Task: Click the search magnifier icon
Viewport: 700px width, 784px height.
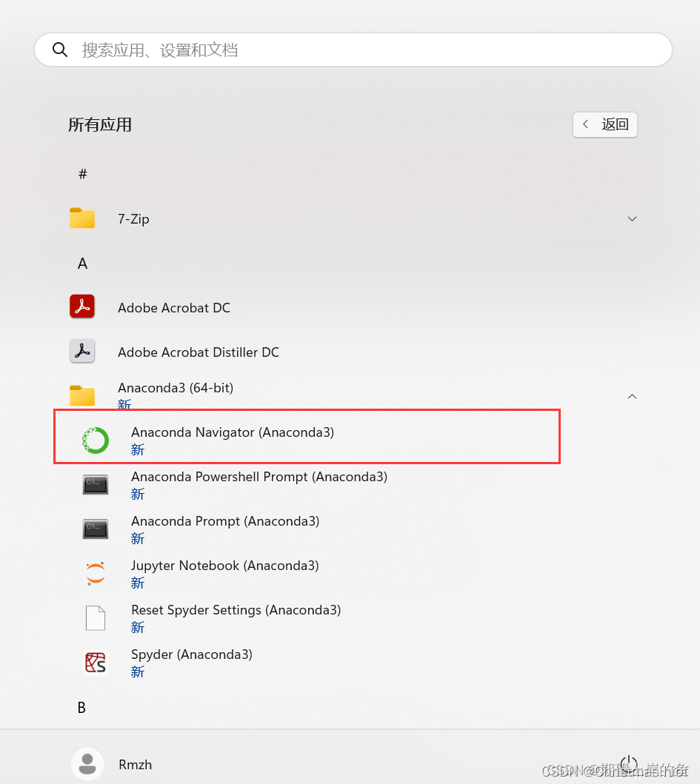Action: [60, 50]
